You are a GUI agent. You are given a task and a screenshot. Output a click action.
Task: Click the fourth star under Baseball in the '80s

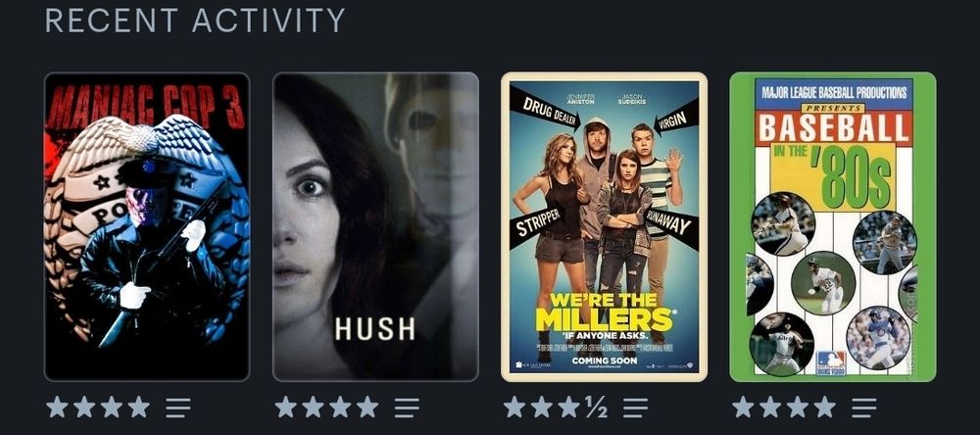click(825, 407)
